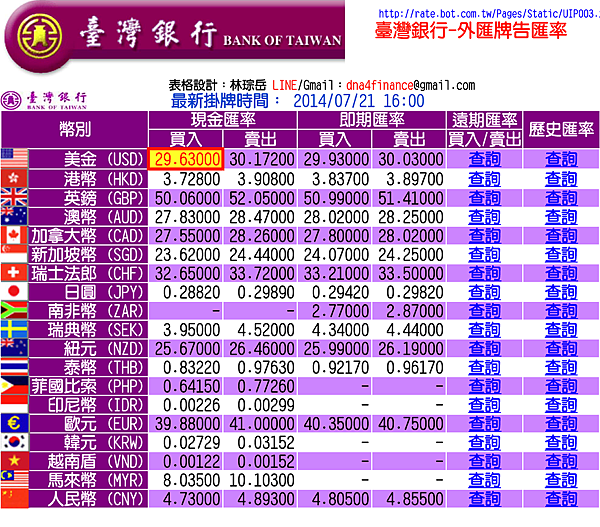Click the 即期匯率 column header

pyautogui.click(x=372, y=120)
